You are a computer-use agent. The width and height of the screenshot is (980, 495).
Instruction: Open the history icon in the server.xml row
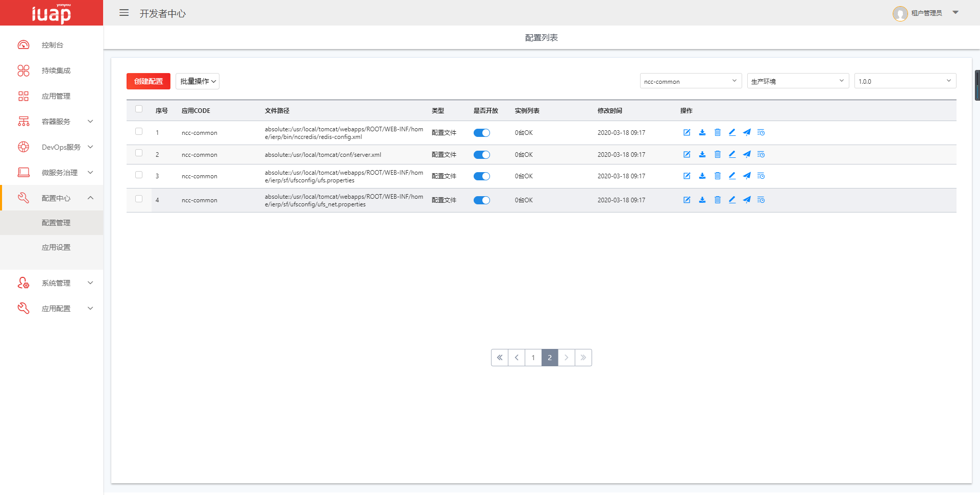(761, 154)
